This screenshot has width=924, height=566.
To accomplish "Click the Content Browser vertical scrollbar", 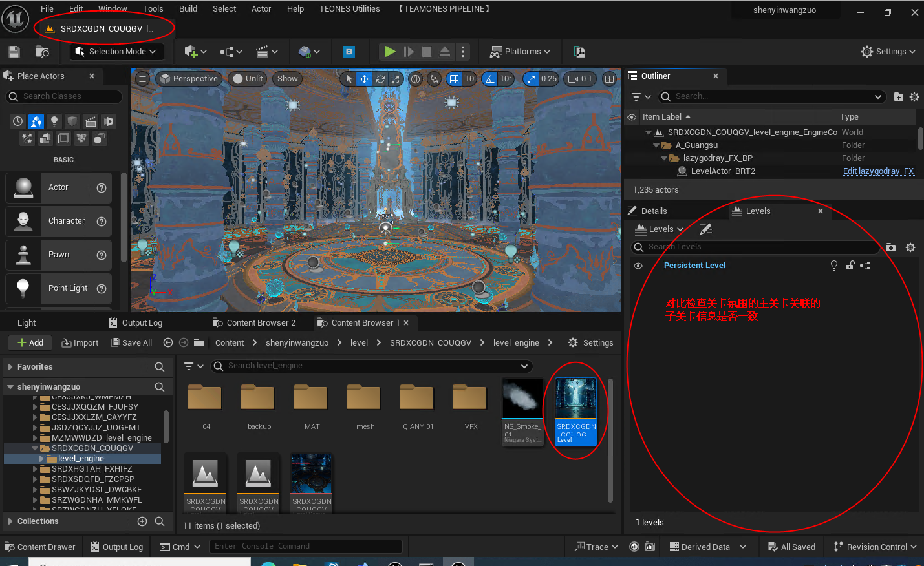I will (610, 439).
